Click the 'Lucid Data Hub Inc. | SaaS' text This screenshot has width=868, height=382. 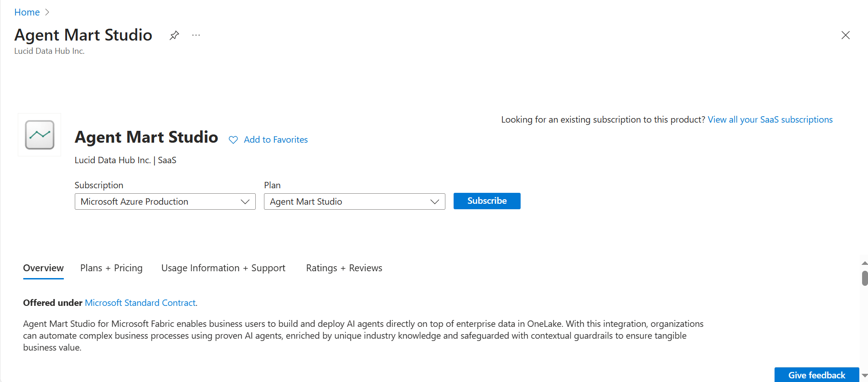(125, 160)
